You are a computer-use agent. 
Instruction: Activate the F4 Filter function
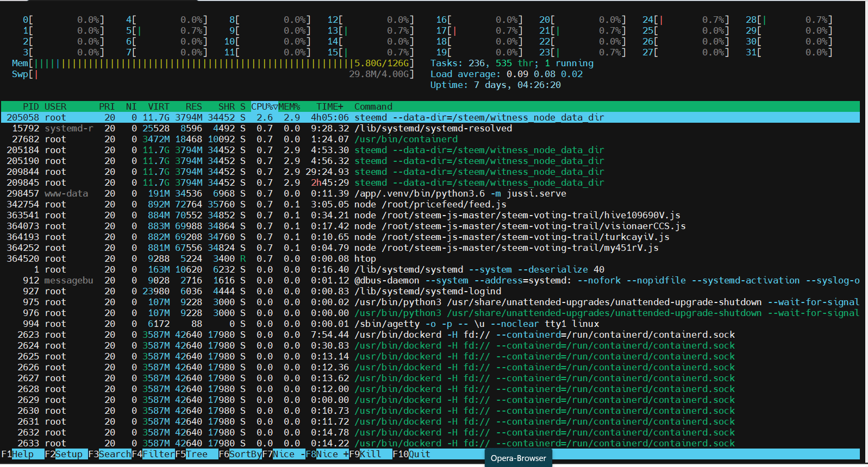pos(153,454)
